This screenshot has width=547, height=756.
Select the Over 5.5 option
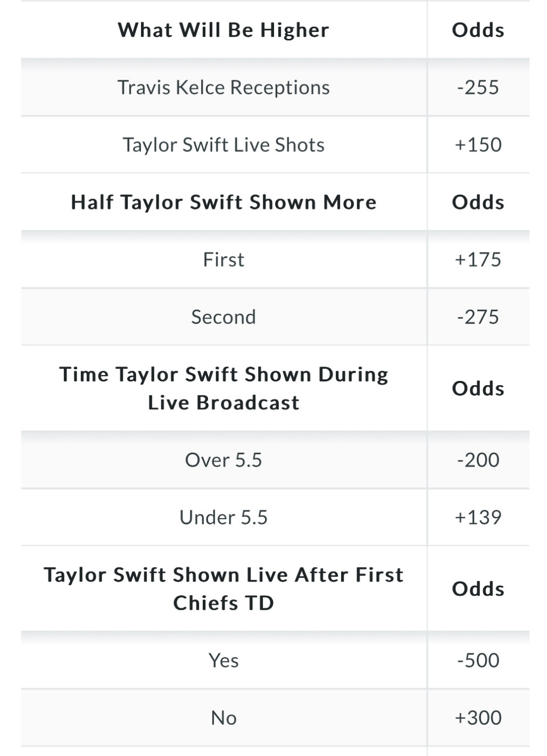click(x=275, y=460)
